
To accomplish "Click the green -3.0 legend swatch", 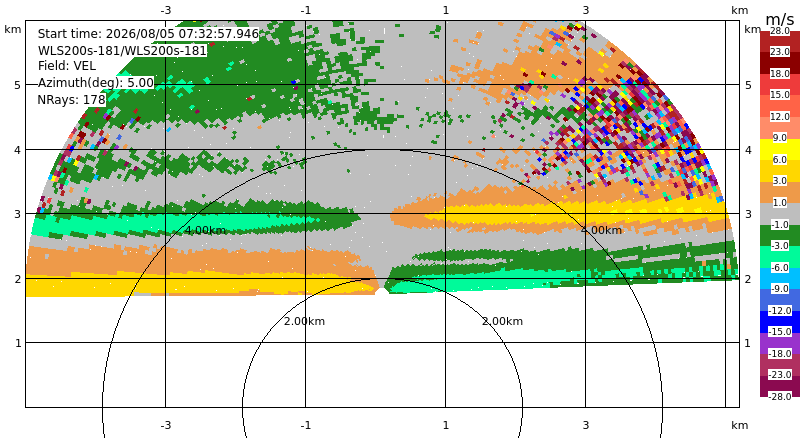I will pos(780,235).
